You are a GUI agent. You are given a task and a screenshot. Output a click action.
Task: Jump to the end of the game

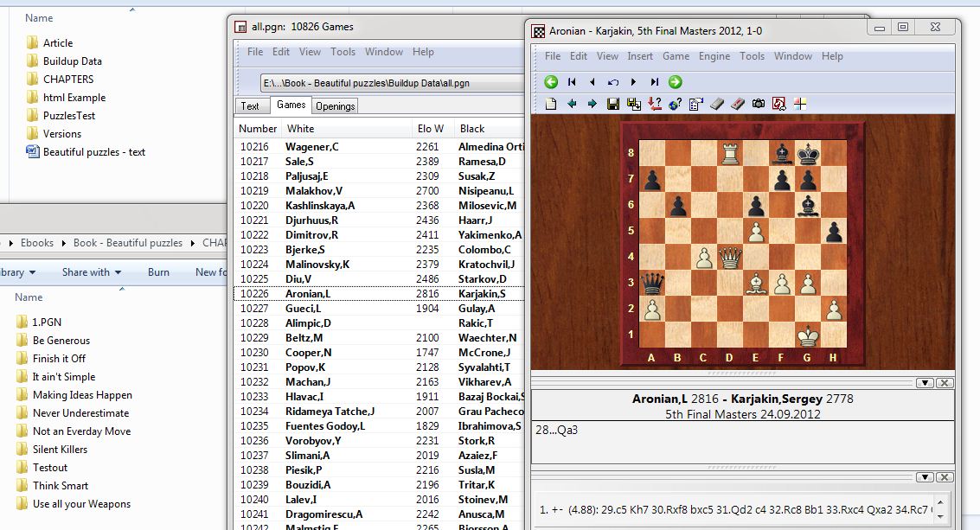point(655,82)
